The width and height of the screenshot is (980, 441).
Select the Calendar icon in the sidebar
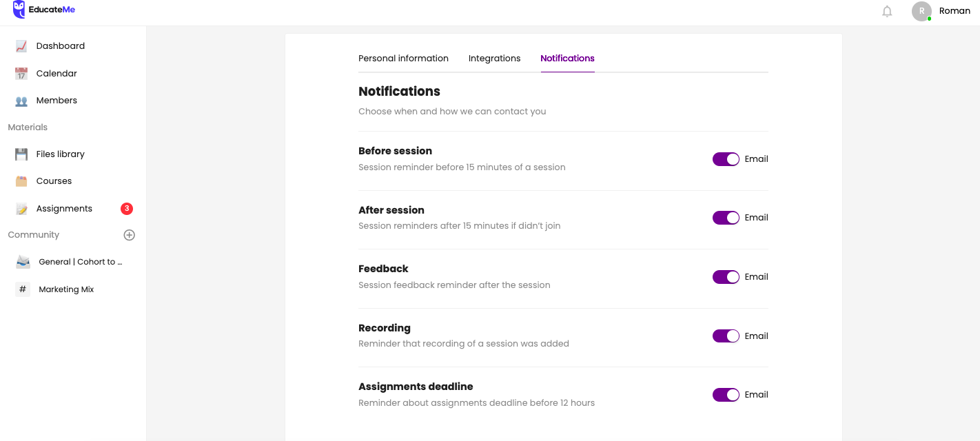tap(23, 73)
